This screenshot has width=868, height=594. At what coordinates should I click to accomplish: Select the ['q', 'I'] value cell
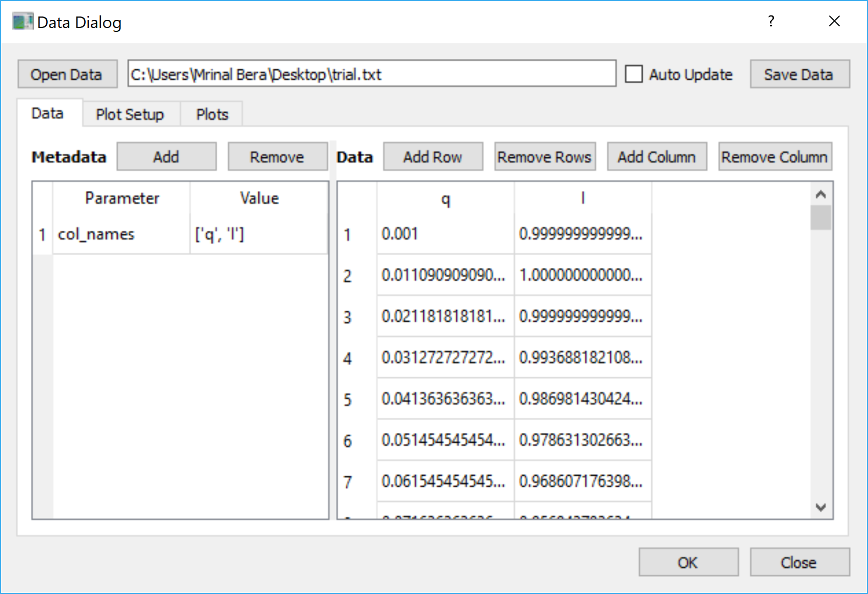pyautogui.click(x=259, y=234)
